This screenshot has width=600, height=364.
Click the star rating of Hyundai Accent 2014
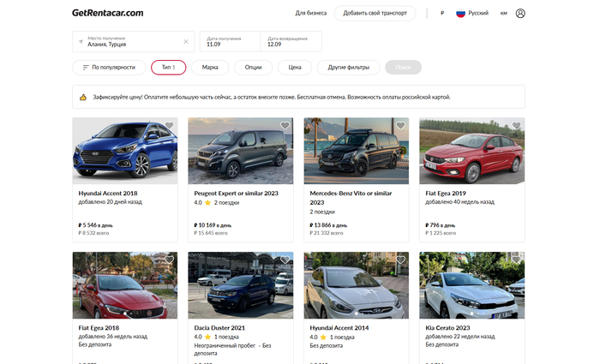coord(323,337)
